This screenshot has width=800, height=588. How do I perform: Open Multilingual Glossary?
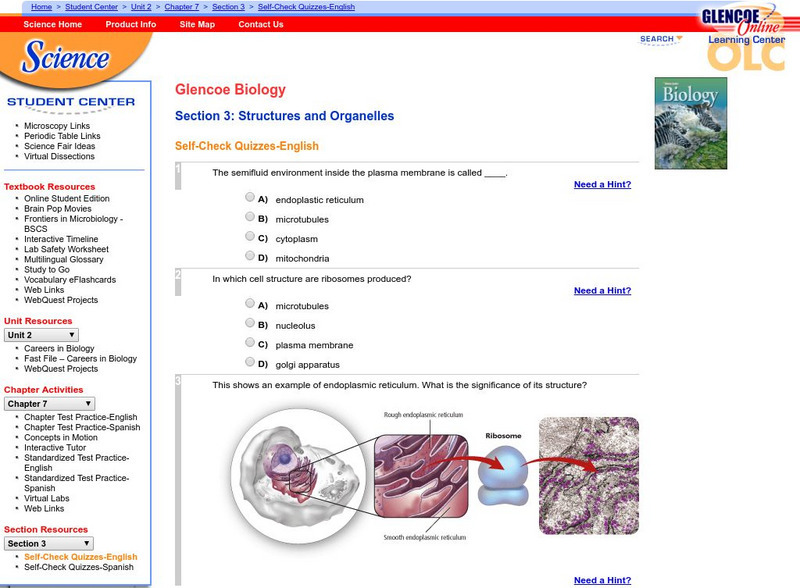tap(64, 259)
